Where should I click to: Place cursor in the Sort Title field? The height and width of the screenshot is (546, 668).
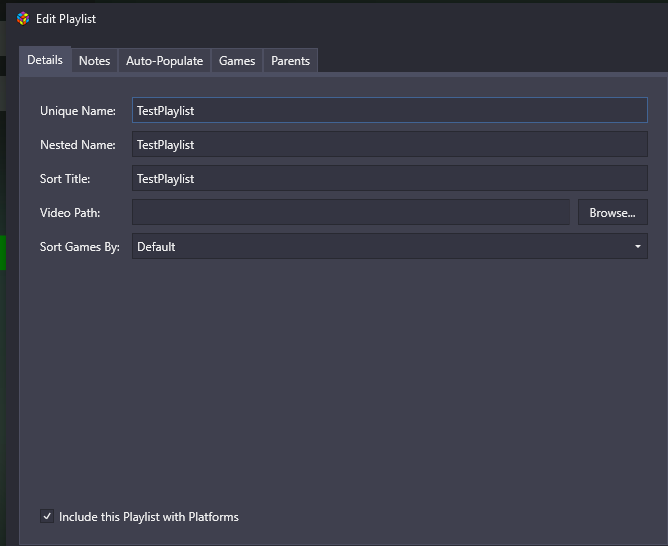[390, 178]
